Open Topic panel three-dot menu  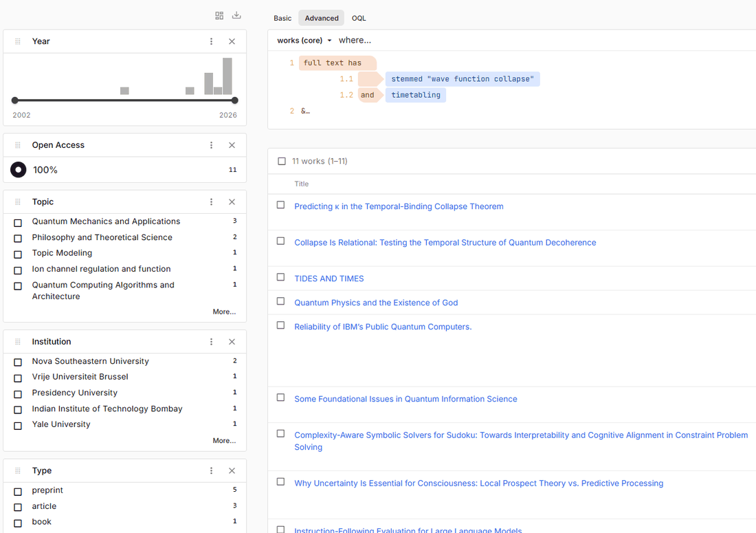point(211,202)
